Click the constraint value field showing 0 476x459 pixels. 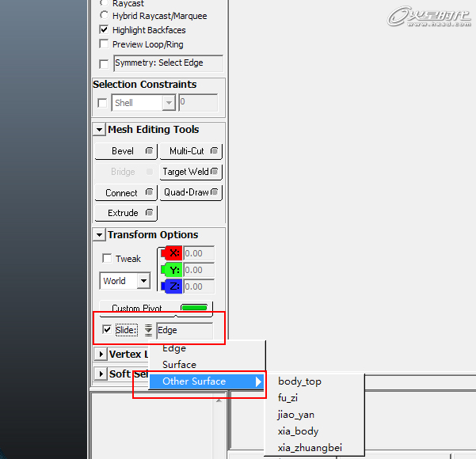198,103
